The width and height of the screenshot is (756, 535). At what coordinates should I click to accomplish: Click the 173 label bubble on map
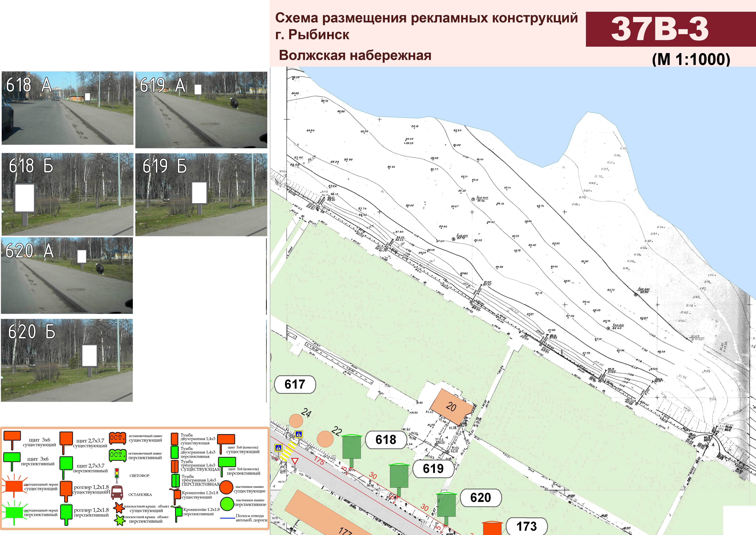tap(527, 526)
